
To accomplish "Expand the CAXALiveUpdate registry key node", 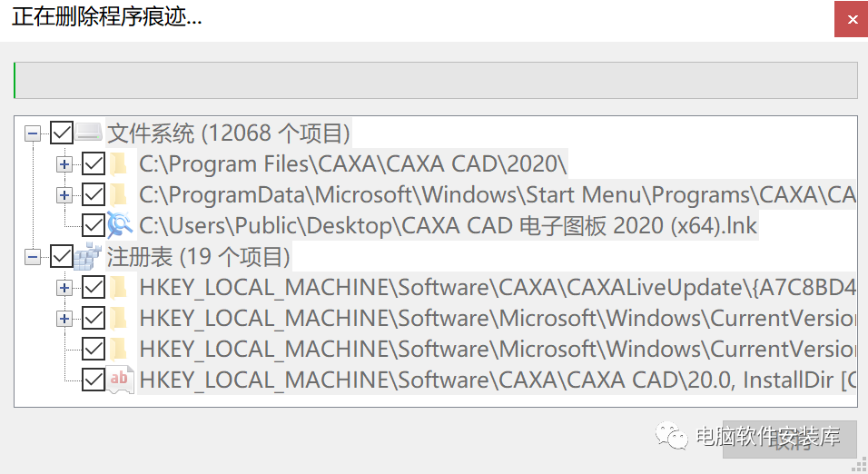I will (x=64, y=288).
